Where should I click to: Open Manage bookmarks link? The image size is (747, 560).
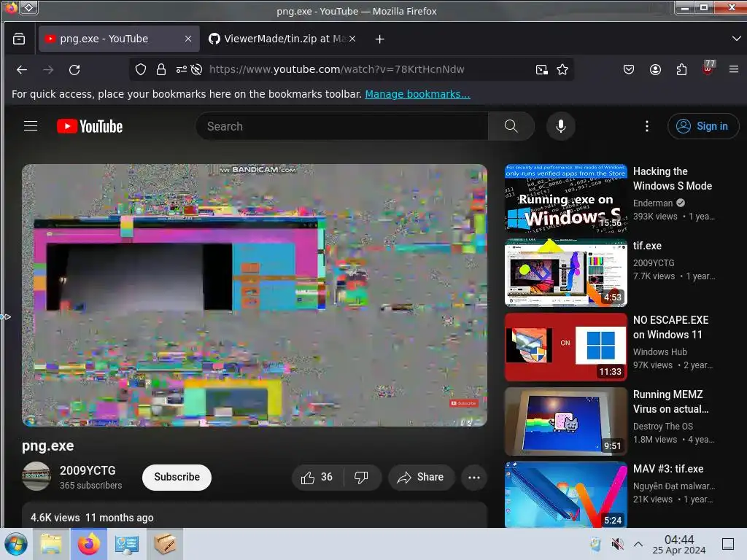point(417,94)
